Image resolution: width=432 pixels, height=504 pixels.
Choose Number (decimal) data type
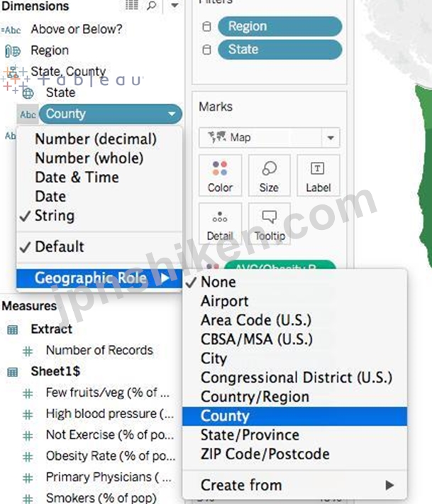pyautogui.click(x=96, y=139)
